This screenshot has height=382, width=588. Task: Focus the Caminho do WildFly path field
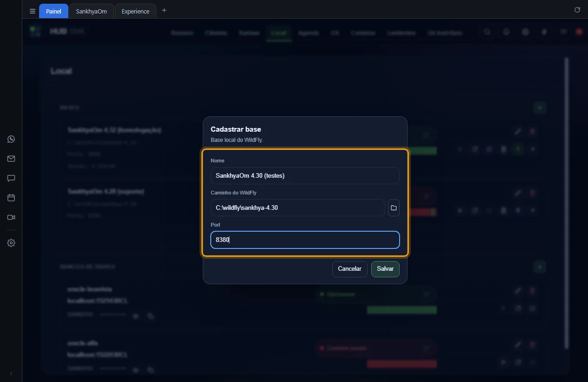[298, 208]
